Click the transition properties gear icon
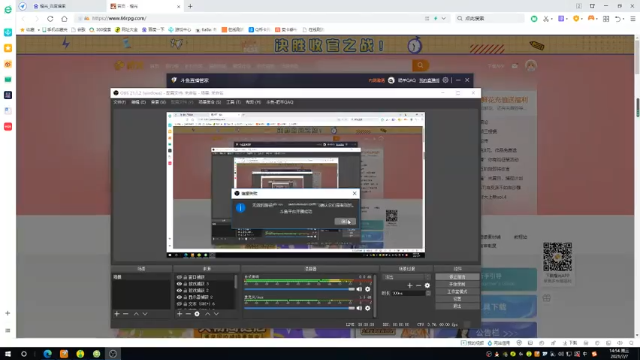 pos(427,285)
